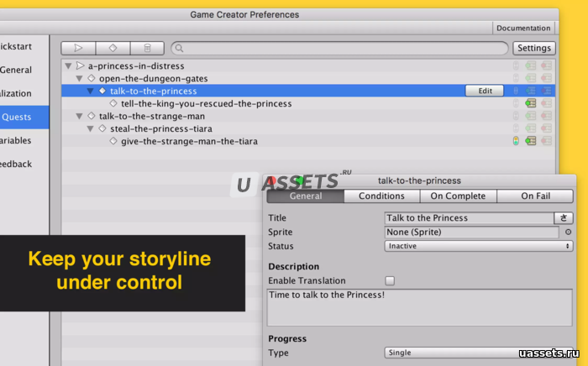Click the Sprite field showing None (Sprite)
Viewport: 588px width, 366px height.
[472, 232]
